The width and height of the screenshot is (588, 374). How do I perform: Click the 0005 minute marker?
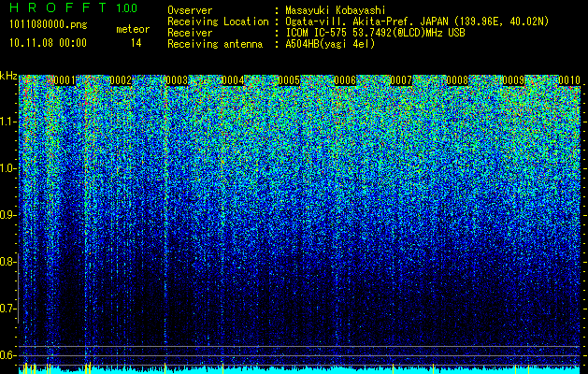[289, 80]
